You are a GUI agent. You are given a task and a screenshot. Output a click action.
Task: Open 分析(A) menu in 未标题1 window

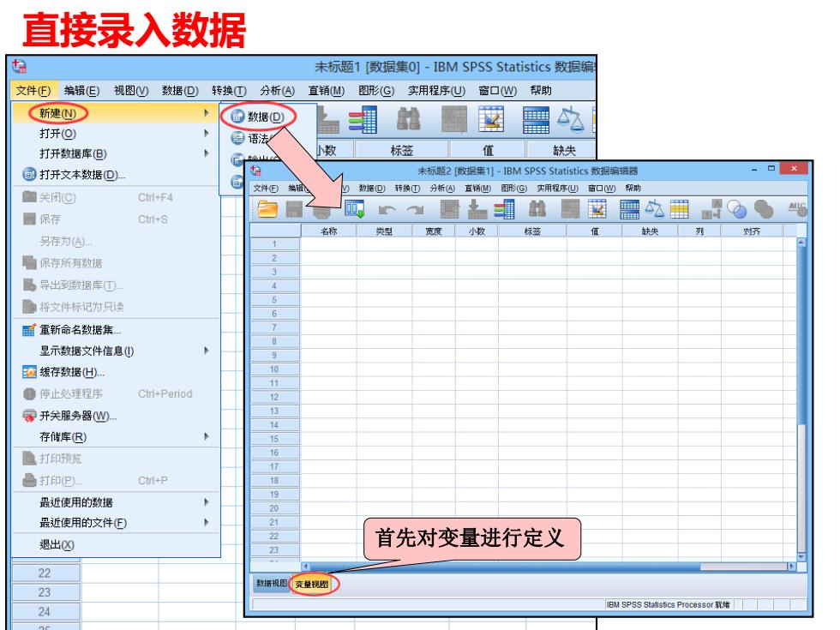(x=278, y=91)
